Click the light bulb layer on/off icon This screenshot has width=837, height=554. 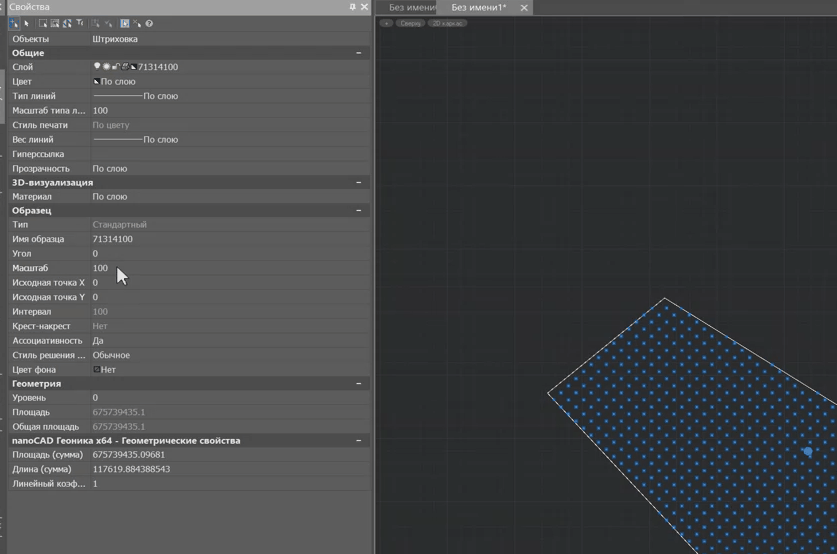[x=97, y=67]
